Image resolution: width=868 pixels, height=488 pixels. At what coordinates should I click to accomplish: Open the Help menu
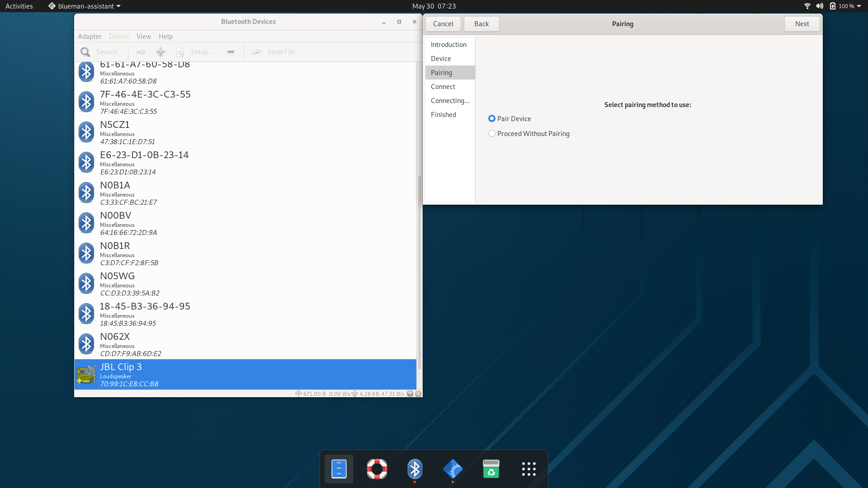point(165,36)
